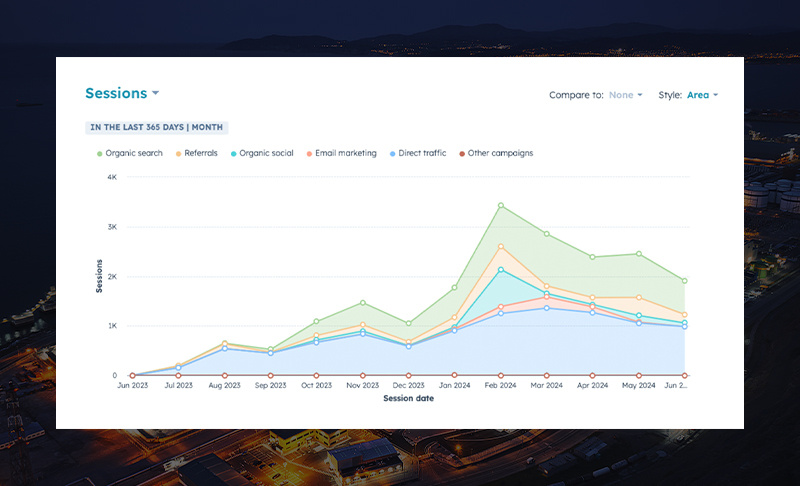Toggle Email marketing legend entry
This screenshot has height=486, width=800.
click(340, 153)
